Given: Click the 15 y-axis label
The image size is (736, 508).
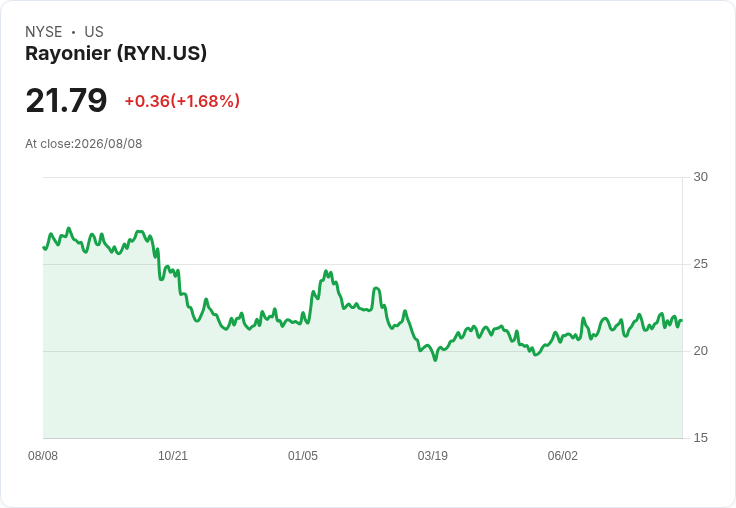Looking at the screenshot, I should pyautogui.click(x=700, y=438).
